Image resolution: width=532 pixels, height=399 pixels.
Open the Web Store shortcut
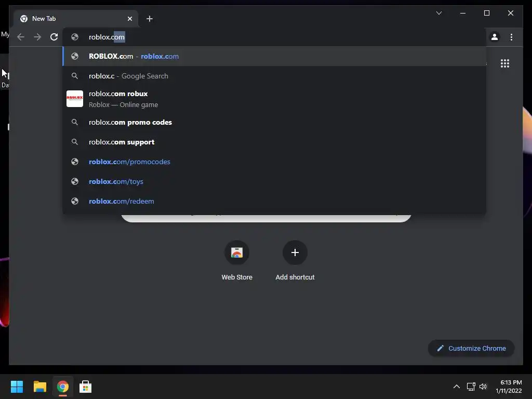[237, 260]
